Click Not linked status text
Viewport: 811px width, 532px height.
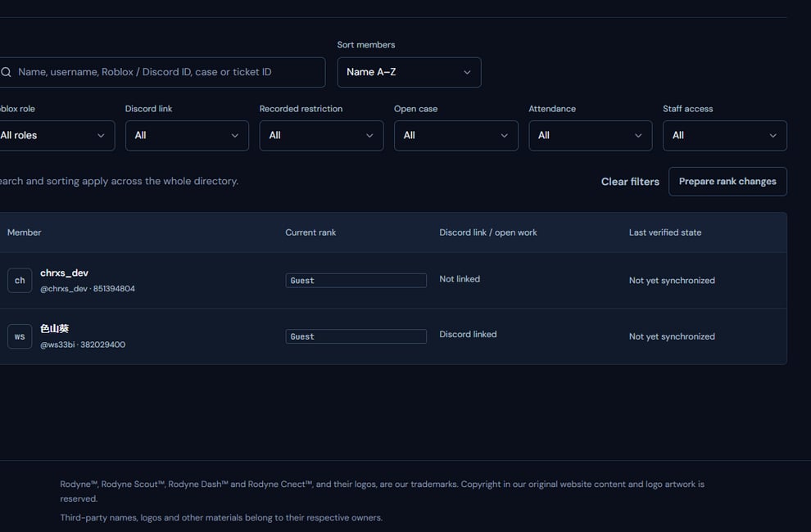point(460,278)
